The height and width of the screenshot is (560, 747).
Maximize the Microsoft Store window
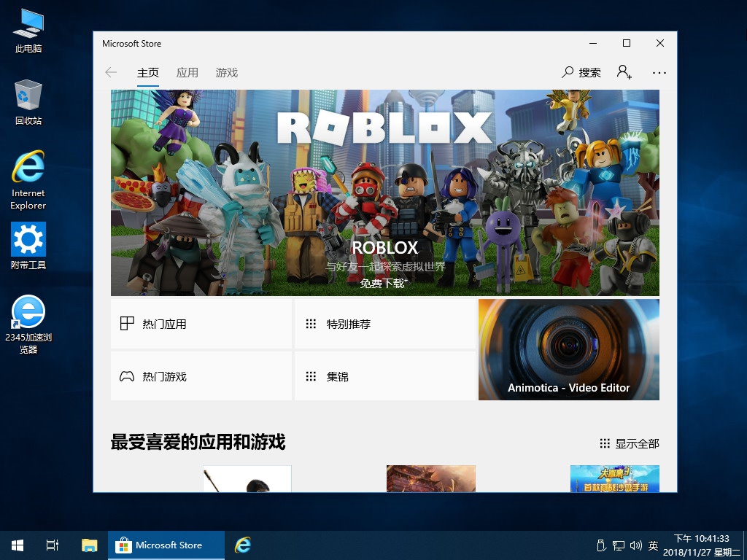point(627,43)
